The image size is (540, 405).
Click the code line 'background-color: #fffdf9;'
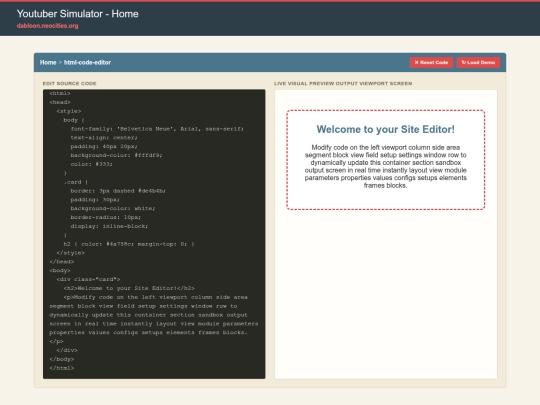(x=116, y=155)
